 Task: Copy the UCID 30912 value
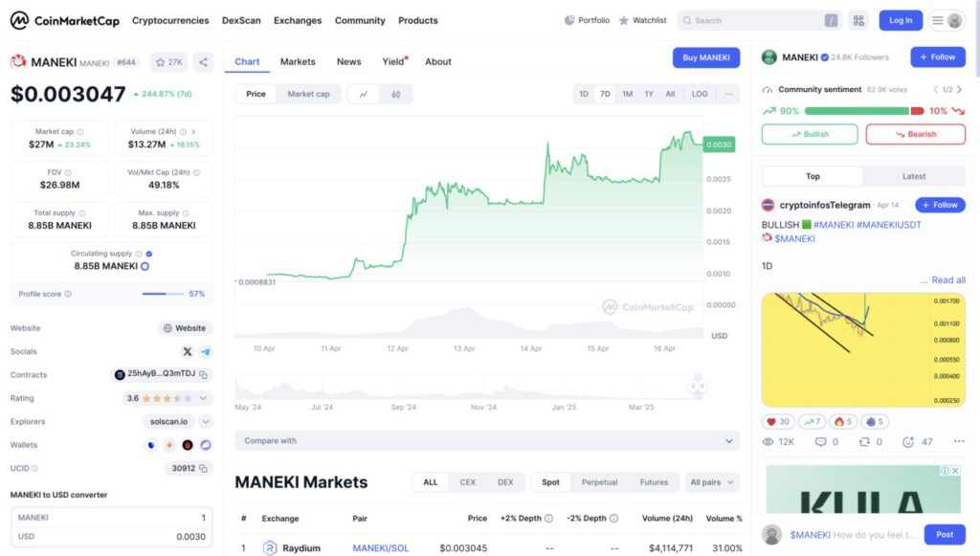tap(204, 469)
